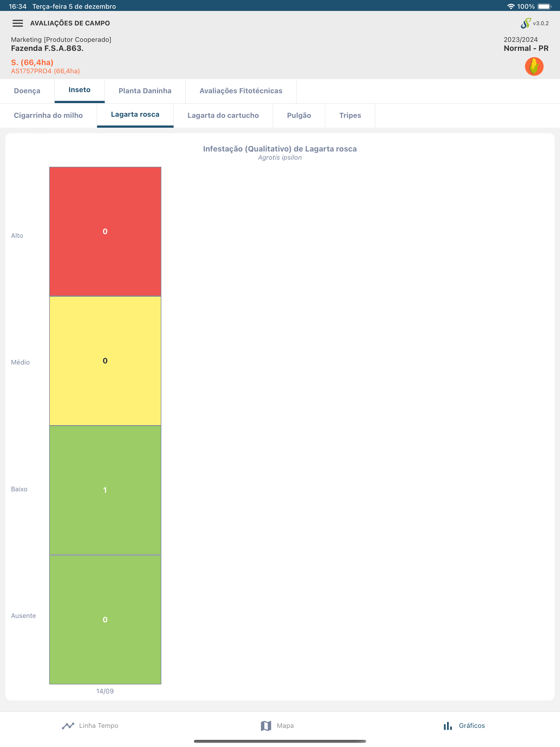Tap the Ausente axis label
This screenshot has width=560, height=747.
tap(23, 616)
